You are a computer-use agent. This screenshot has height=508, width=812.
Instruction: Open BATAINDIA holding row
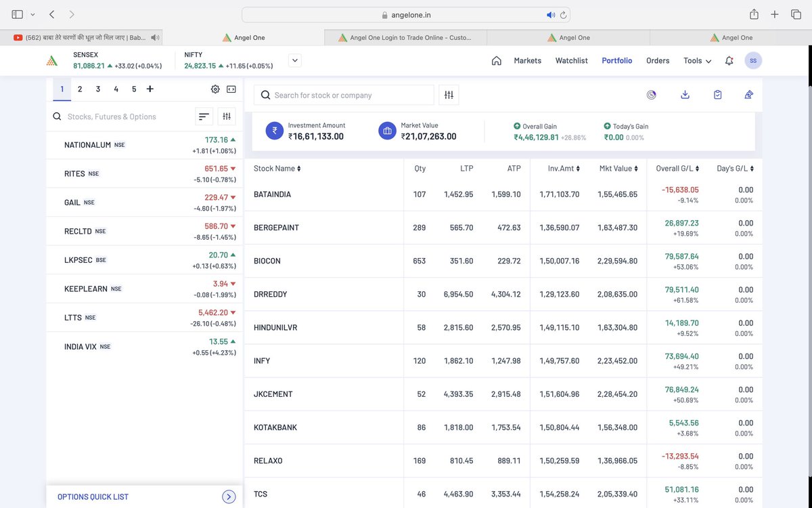pyautogui.click(x=503, y=194)
